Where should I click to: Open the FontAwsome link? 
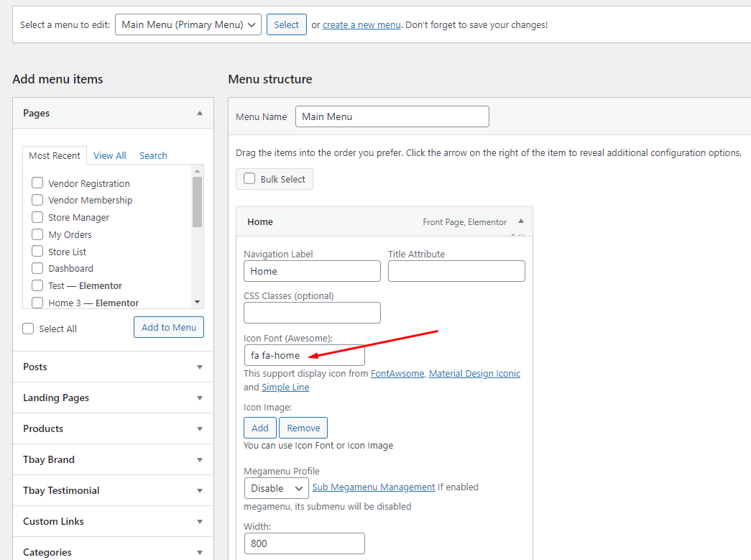click(x=397, y=374)
